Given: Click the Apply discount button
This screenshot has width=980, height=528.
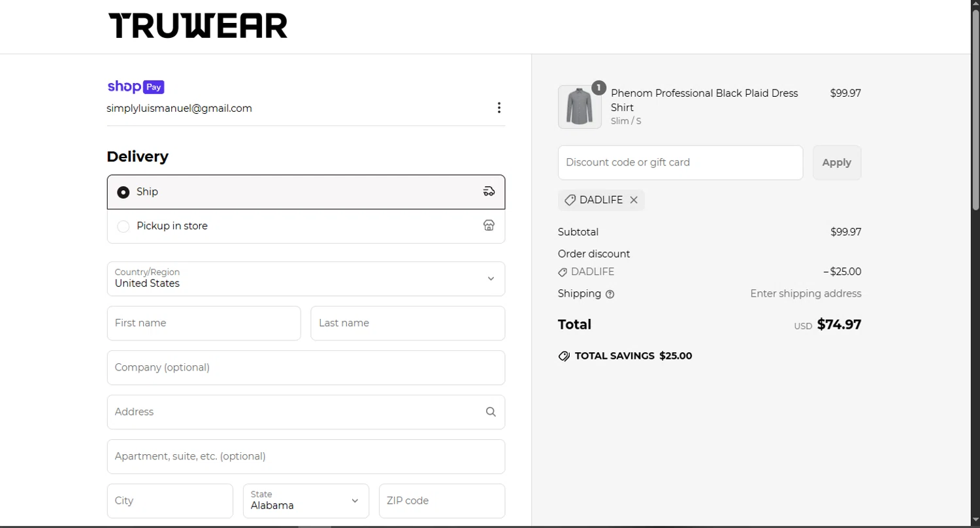Looking at the screenshot, I should click(x=837, y=163).
